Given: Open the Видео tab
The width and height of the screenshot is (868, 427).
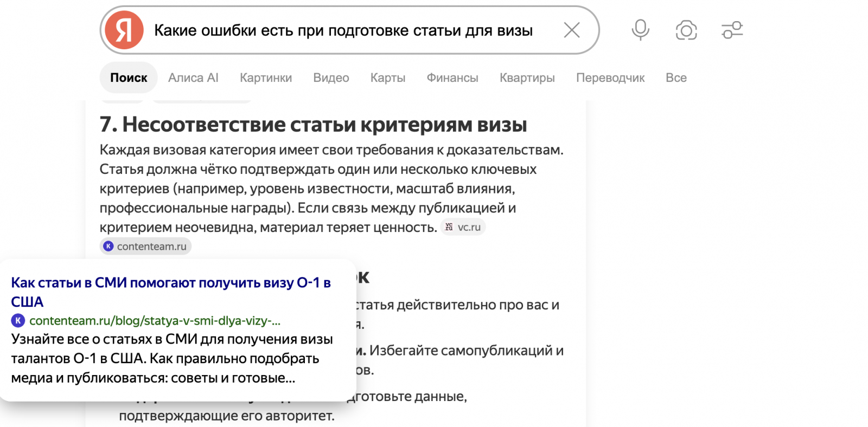Looking at the screenshot, I should click(331, 77).
